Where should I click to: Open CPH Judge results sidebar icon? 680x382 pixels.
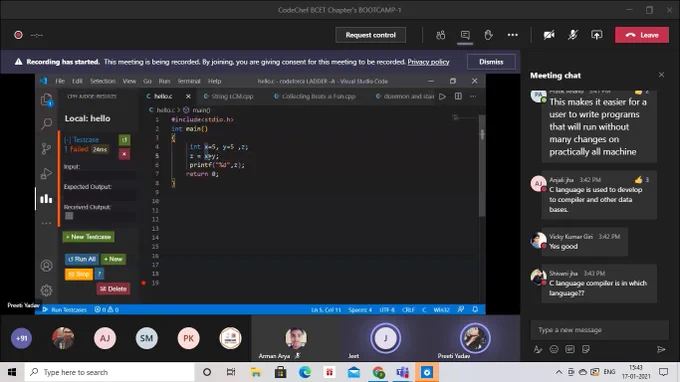[x=46, y=199]
